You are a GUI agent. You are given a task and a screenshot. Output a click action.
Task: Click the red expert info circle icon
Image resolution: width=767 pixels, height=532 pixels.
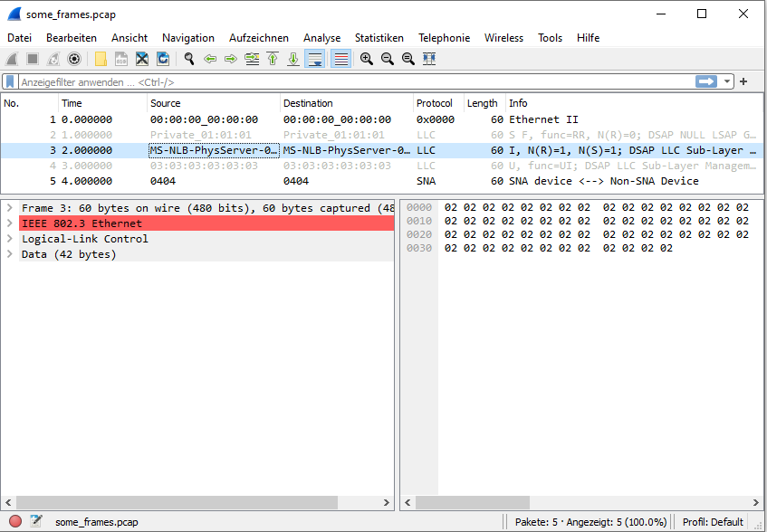(x=15, y=521)
